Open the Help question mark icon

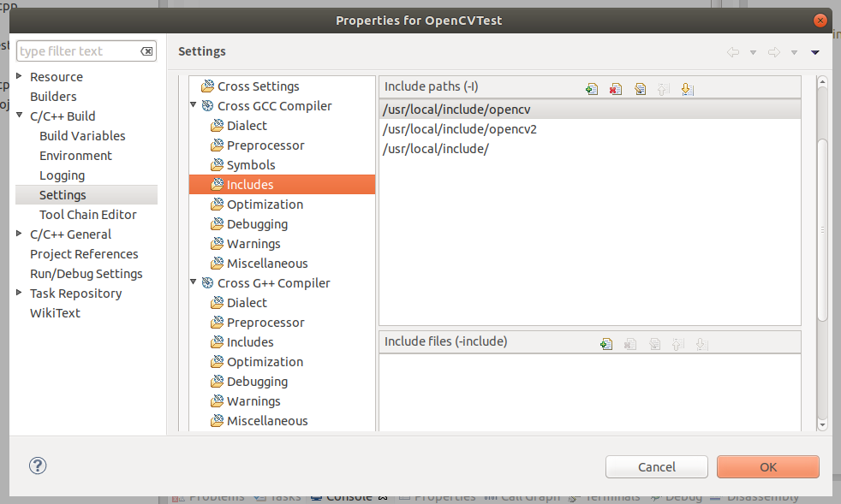[38, 465]
